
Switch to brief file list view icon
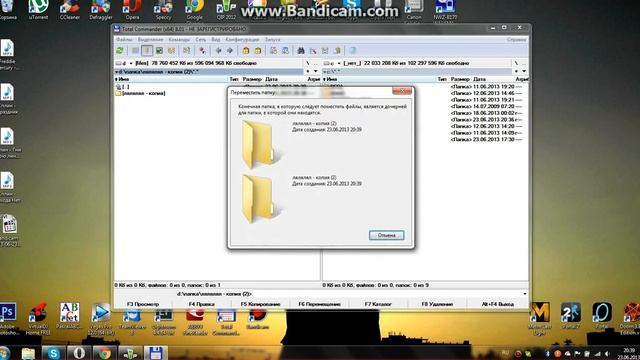click(135, 51)
